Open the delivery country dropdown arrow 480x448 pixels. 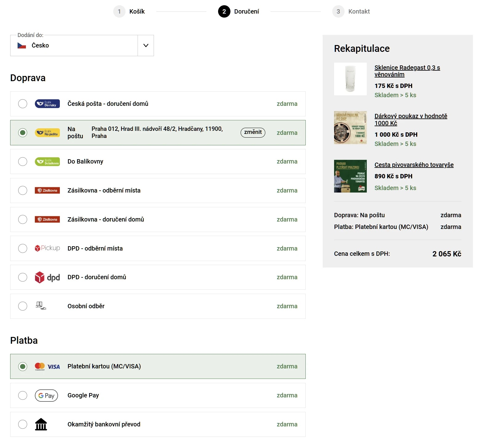point(146,46)
